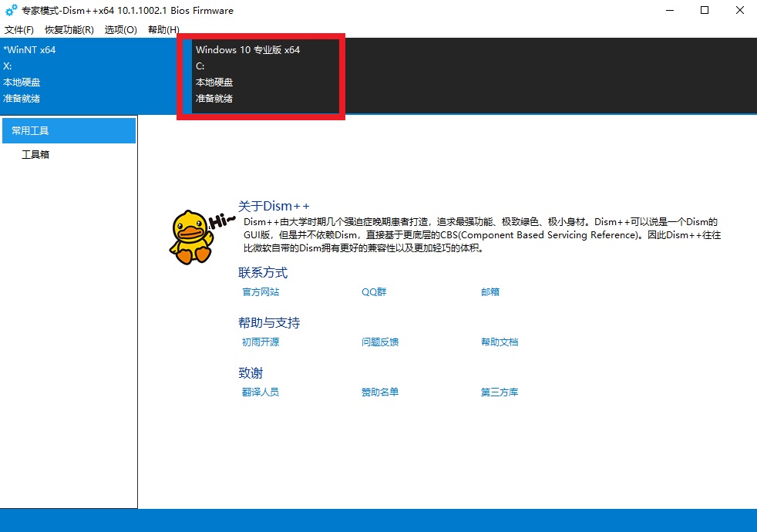Open the 恢复功能(R) menu
This screenshot has height=532, width=757.
click(x=69, y=30)
